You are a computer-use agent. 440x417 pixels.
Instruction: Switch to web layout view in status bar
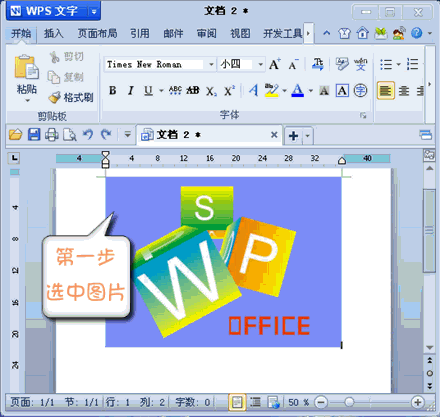pos(274,402)
